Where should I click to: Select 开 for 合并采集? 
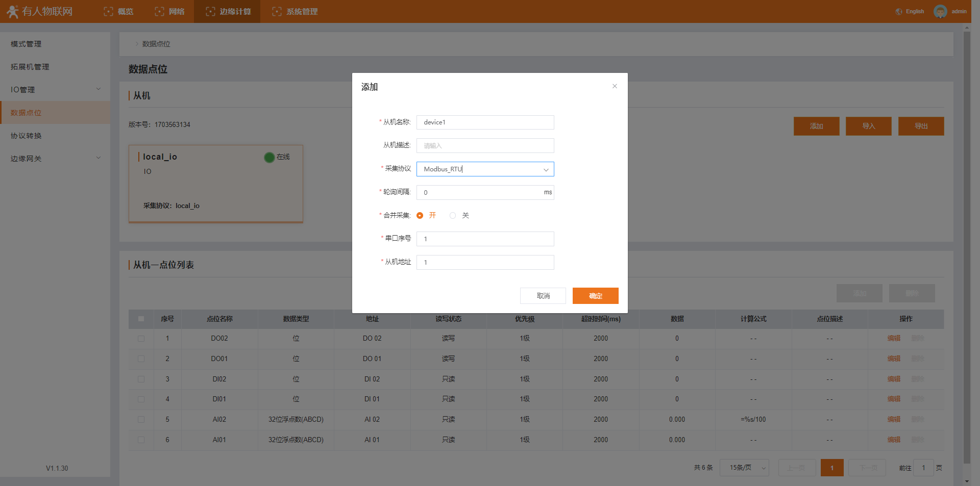(x=420, y=216)
